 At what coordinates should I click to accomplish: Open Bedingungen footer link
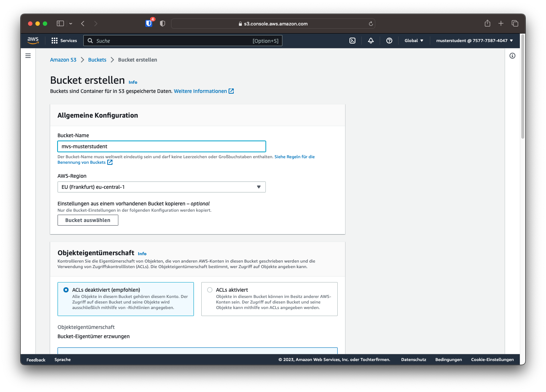[x=449, y=360]
